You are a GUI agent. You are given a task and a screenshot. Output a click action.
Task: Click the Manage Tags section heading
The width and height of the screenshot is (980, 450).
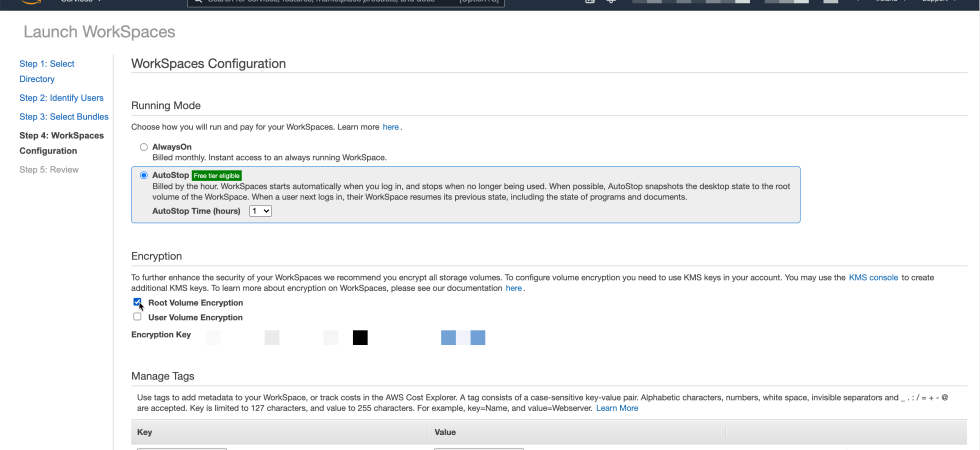162,376
